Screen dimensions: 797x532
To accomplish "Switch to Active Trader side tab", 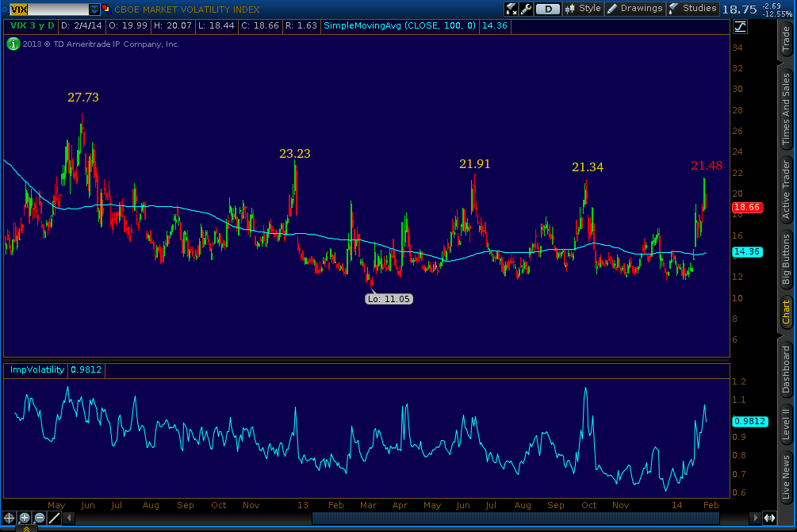I will 786,189.
